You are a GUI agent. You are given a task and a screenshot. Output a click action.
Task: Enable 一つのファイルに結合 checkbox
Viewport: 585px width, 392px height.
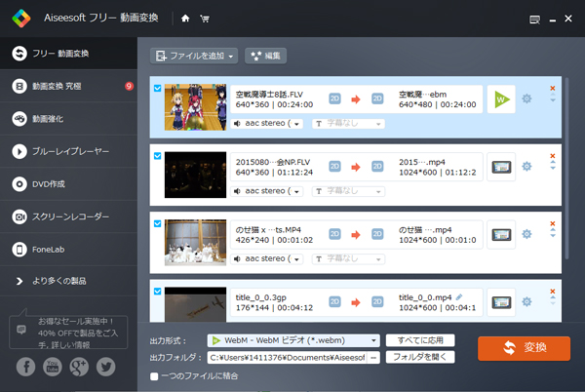point(154,376)
